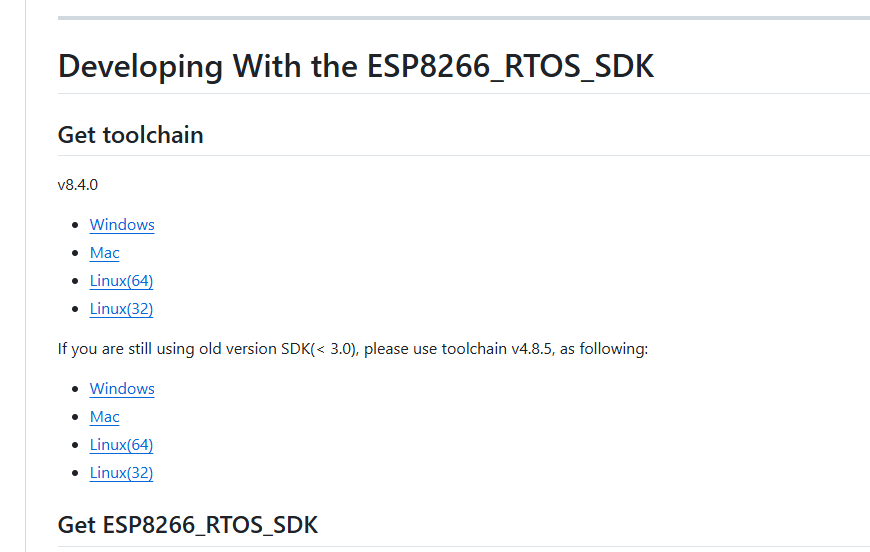Open the Windows link for old toolchain v4.8.5
Viewport: 870px width, 552px height.
(x=122, y=389)
